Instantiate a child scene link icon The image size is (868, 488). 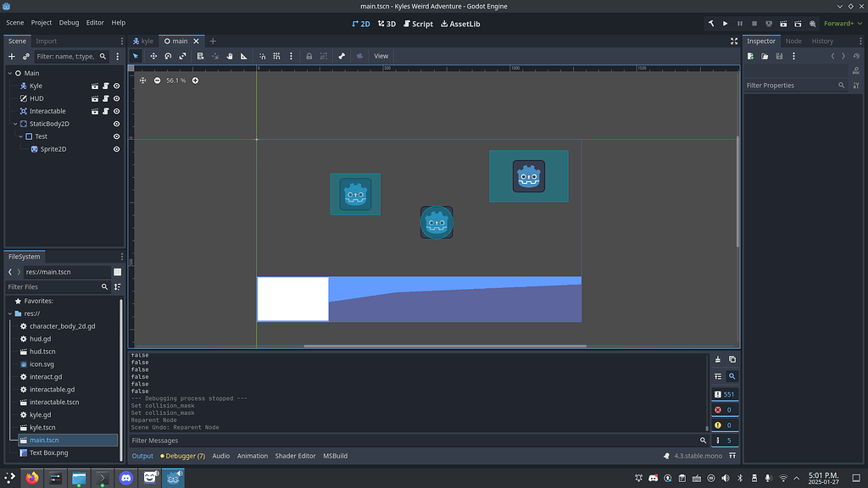tap(26, 57)
